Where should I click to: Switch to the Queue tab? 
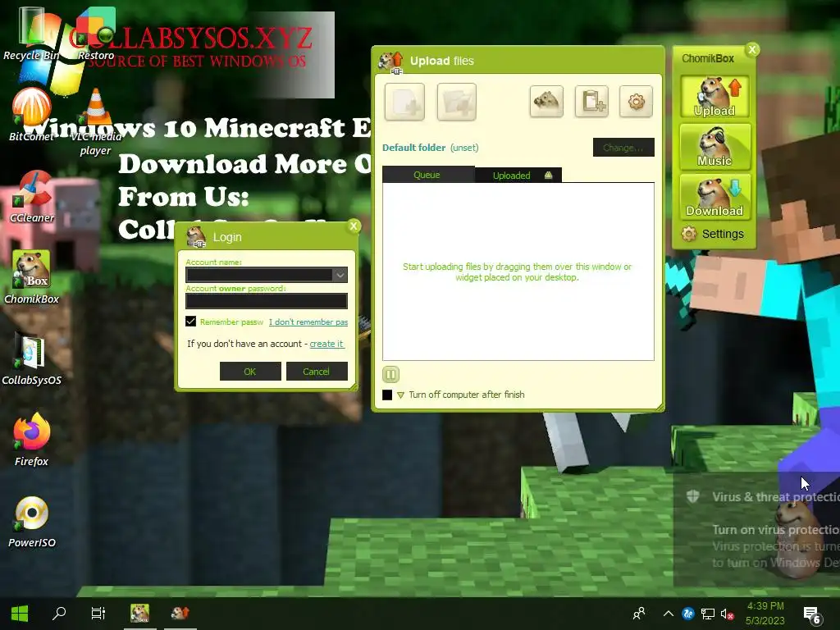point(428,176)
